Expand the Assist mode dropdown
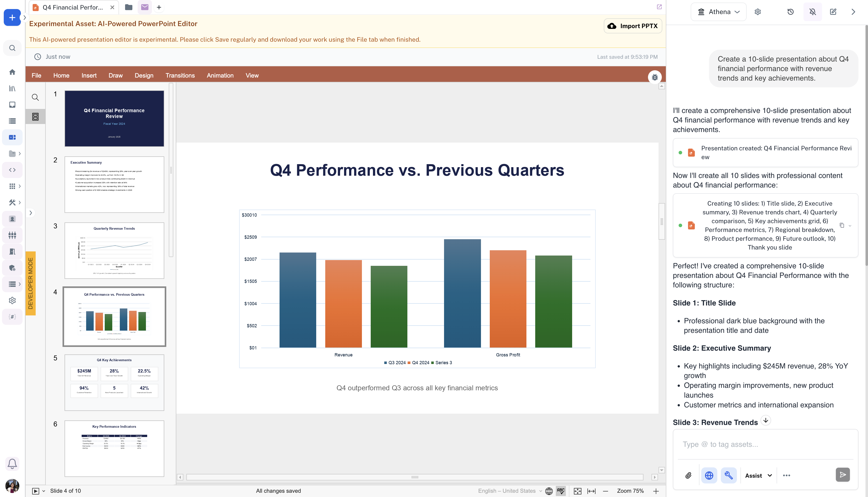 (x=758, y=475)
